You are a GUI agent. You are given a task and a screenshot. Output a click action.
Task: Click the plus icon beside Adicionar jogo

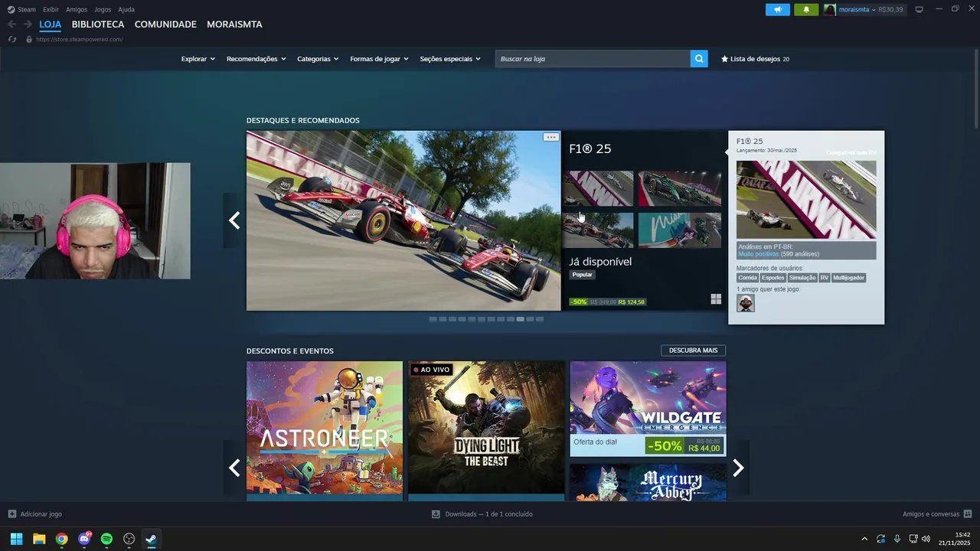click(11, 514)
